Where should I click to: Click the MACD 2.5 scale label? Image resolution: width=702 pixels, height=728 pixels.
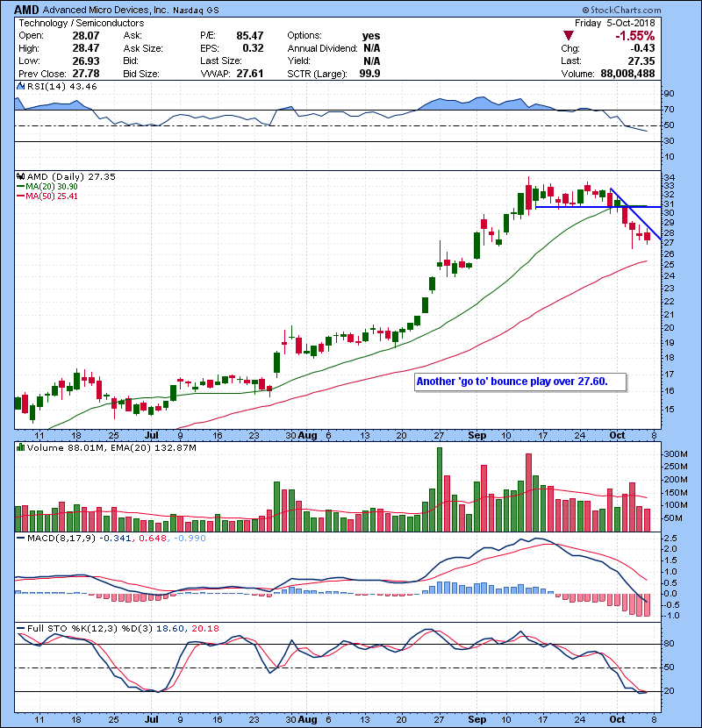point(670,539)
